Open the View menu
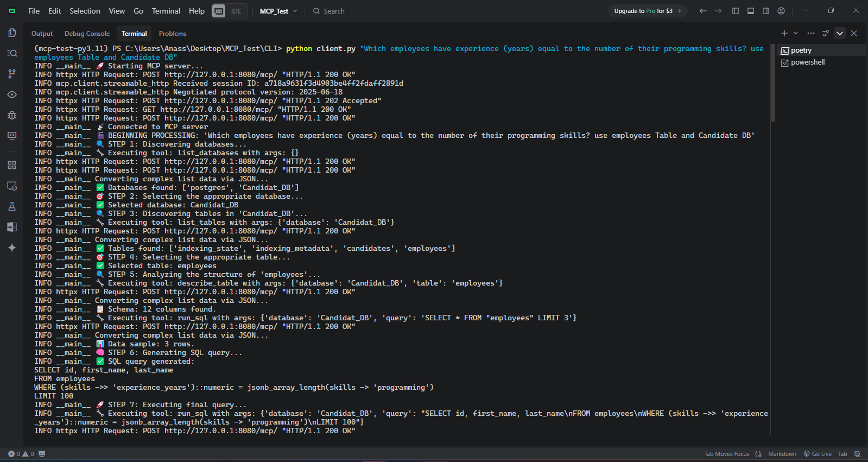The width and height of the screenshot is (868, 462). (117, 11)
